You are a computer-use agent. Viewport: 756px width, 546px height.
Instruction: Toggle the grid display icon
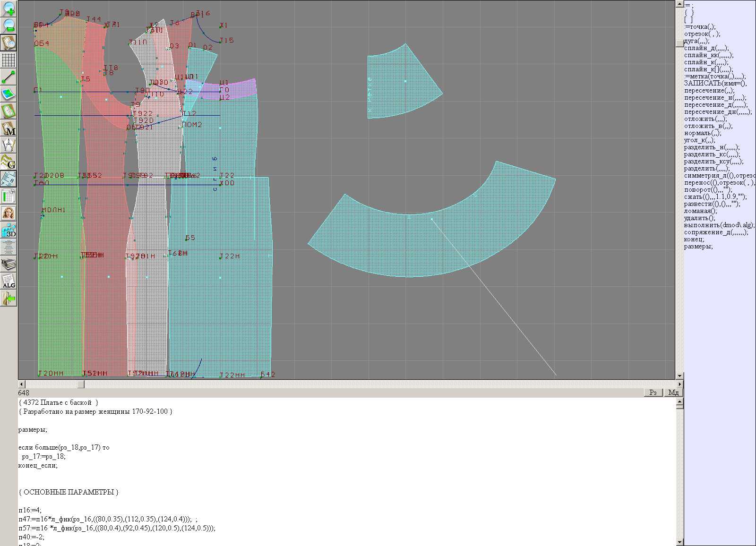tap(9, 60)
